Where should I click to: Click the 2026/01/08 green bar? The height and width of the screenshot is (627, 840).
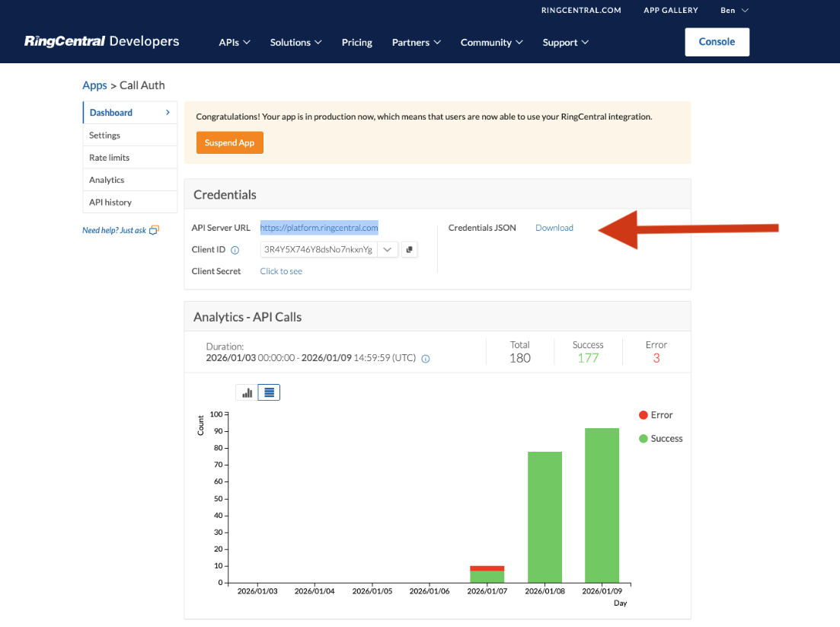pyautogui.click(x=545, y=517)
